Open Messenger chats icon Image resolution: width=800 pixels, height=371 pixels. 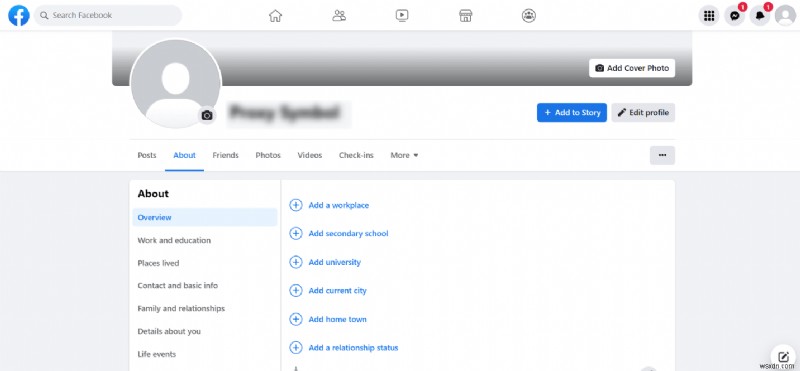(734, 16)
